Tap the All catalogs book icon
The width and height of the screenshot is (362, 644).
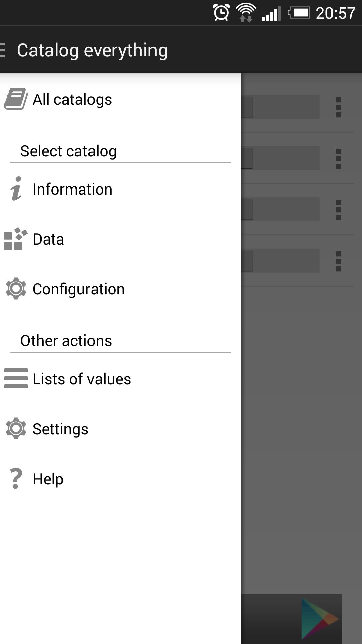(x=16, y=99)
